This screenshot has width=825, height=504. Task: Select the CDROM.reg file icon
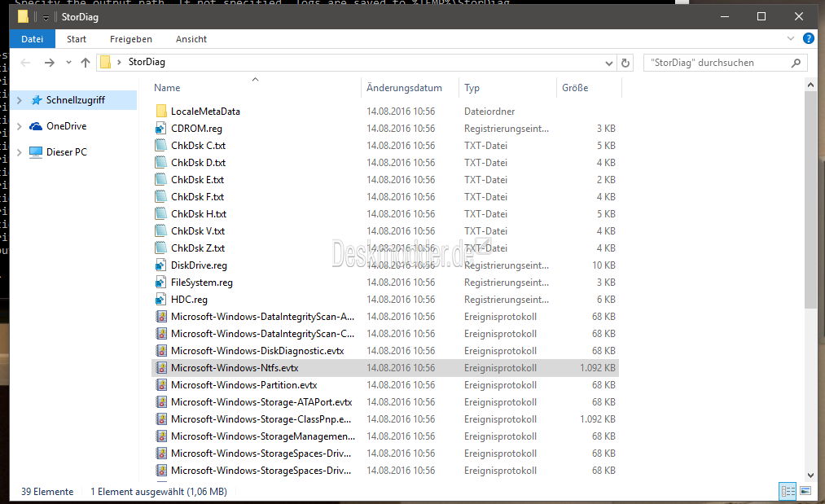point(161,129)
